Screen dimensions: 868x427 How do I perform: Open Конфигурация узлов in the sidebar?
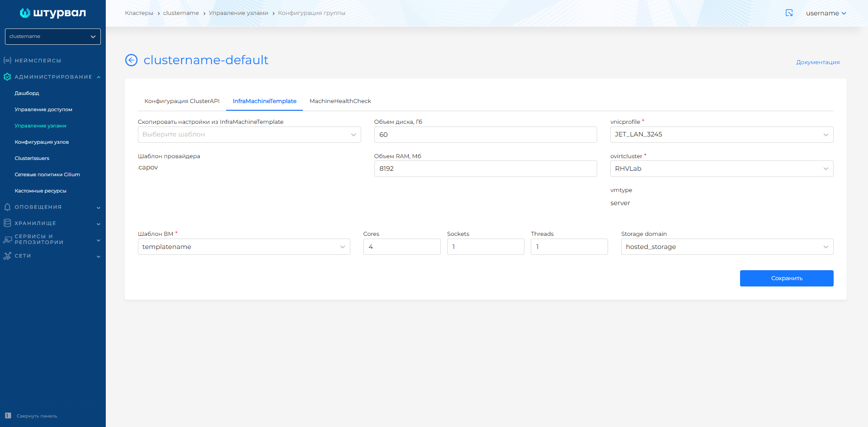42,142
